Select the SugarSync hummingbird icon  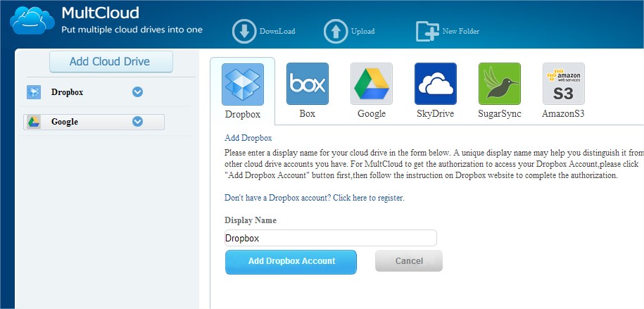tap(500, 84)
